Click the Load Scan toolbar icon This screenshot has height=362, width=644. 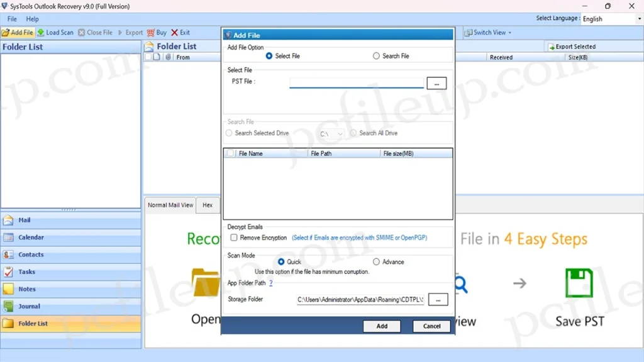[x=41, y=33]
